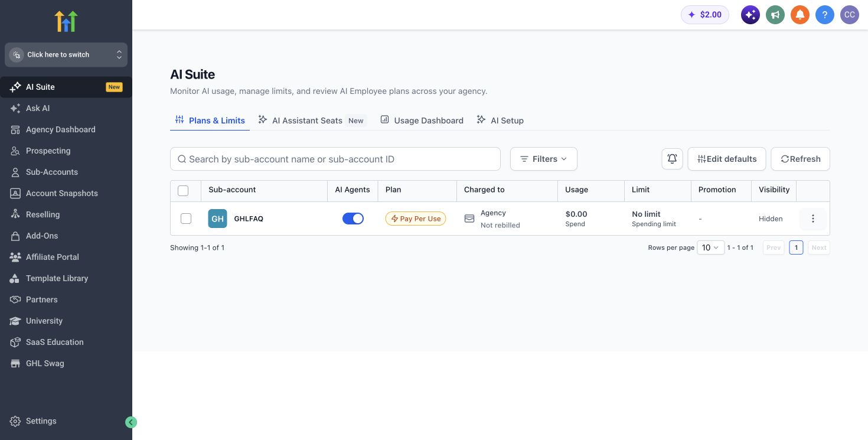Open the CC user profile avatar
This screenshot has width=868, height=440.
point(850,15)
